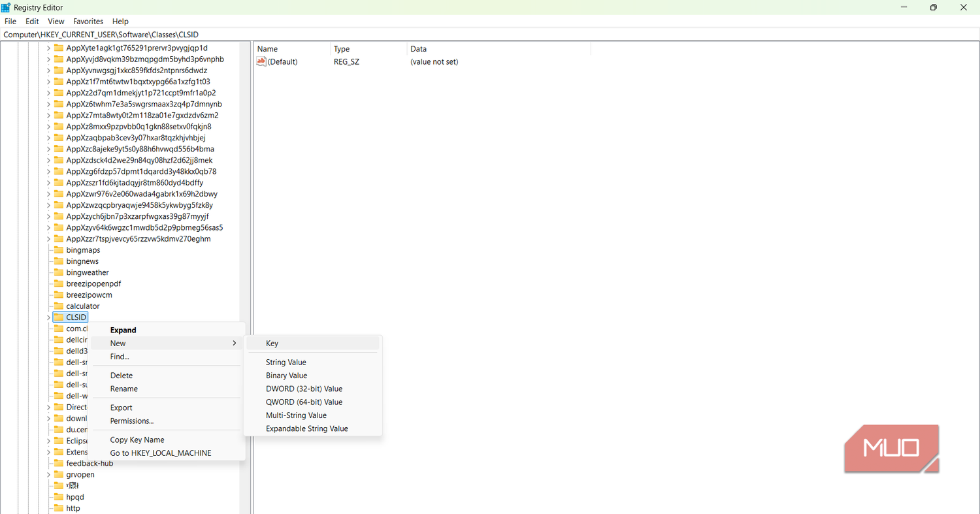Select the AppXz2d7qm1dmekjyt1p721ccpt9mfr1a0p2 key
The image size is (980, 514).
(x=141, y=93)
